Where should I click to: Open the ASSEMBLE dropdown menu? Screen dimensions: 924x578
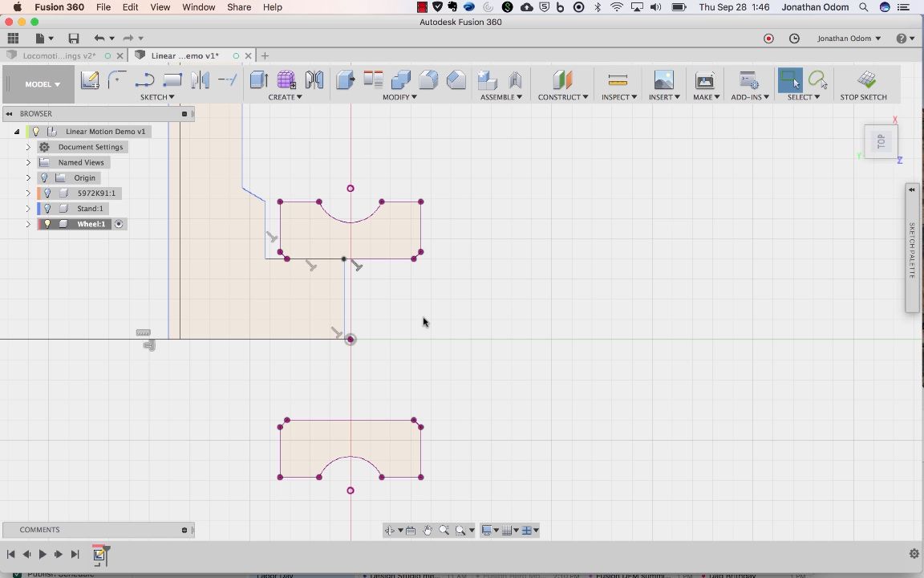pyautogui.click(x=500, y=96)
